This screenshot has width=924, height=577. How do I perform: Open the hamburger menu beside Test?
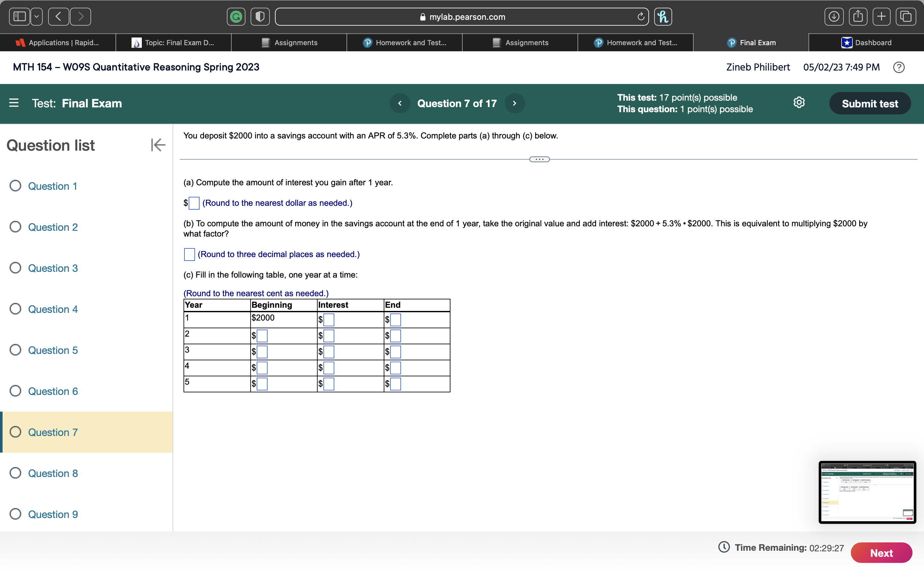point(14,103)
